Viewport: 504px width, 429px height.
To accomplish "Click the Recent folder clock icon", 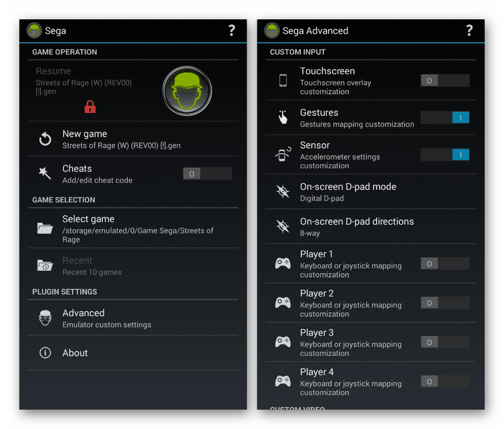I will pos(45,265).
